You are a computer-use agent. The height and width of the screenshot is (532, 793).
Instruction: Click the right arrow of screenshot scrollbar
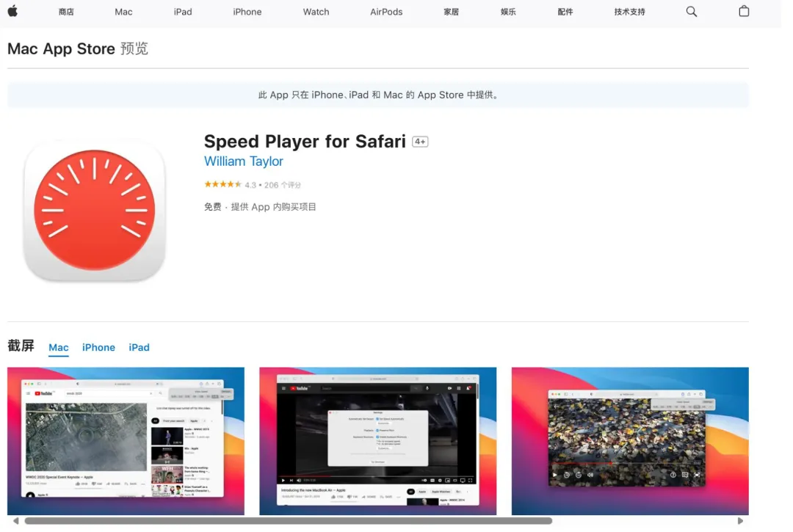(740, 520)
